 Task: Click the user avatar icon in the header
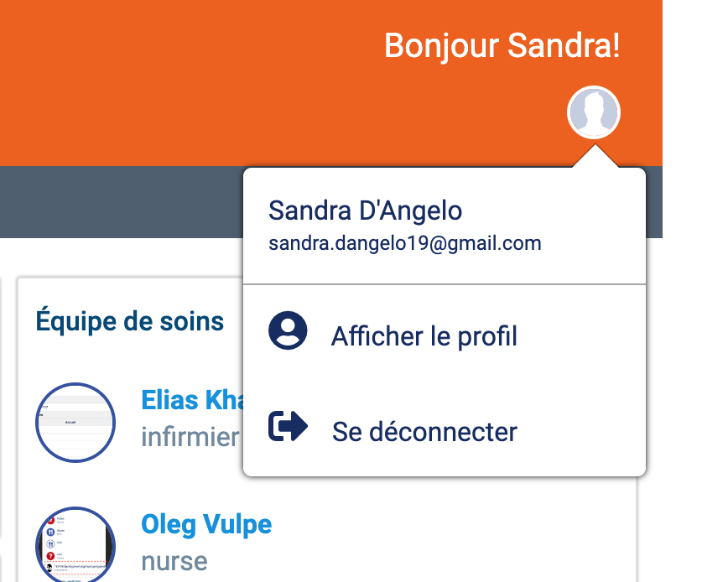[x=593, y=112]
